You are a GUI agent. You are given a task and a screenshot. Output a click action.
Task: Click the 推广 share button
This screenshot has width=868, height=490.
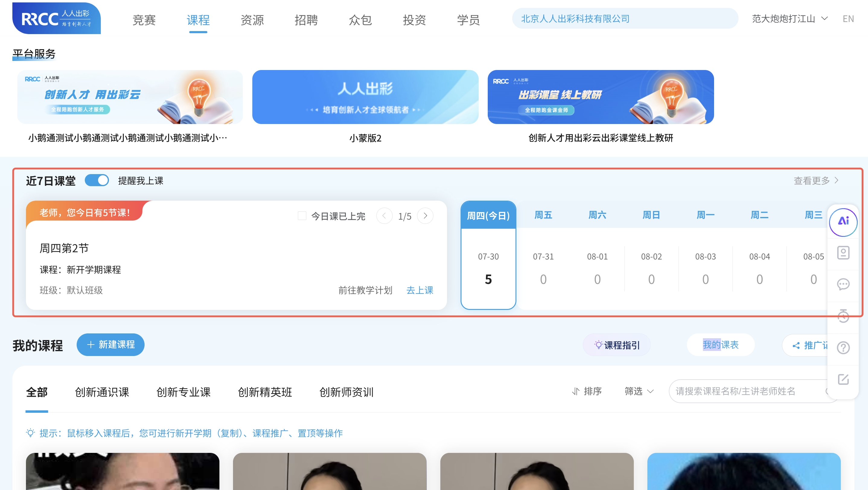[805, 345]
